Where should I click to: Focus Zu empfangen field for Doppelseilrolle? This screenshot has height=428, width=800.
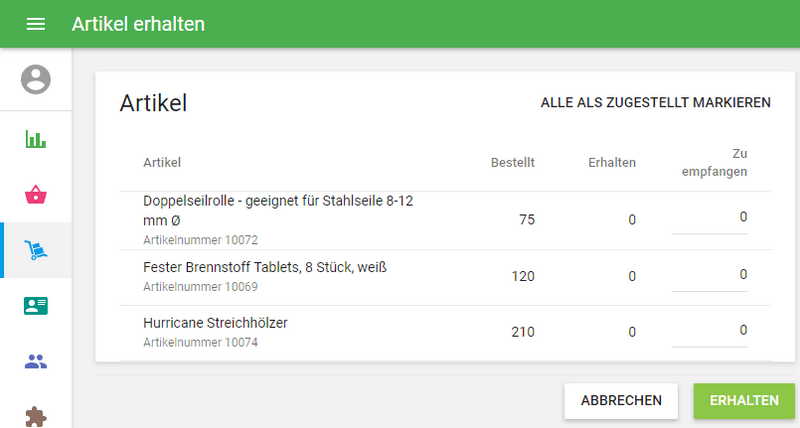pos(709,218)
